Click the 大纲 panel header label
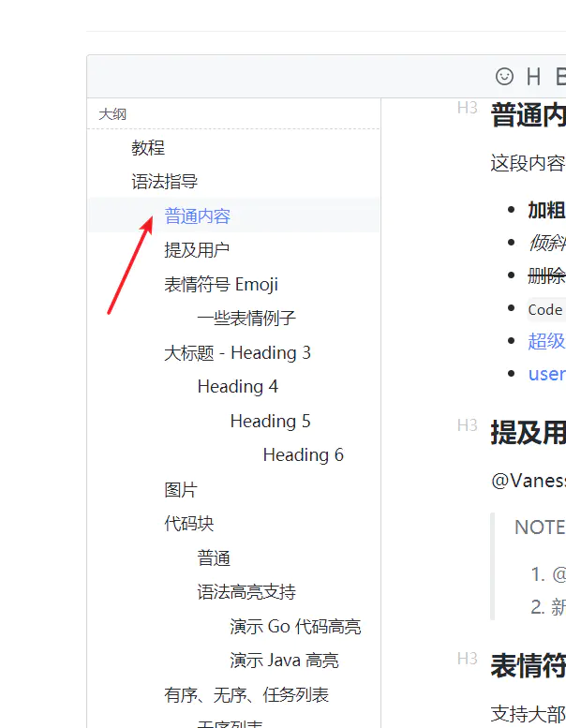Image resolution: width=566 pixels, height=728 pixels. point(112,114)
